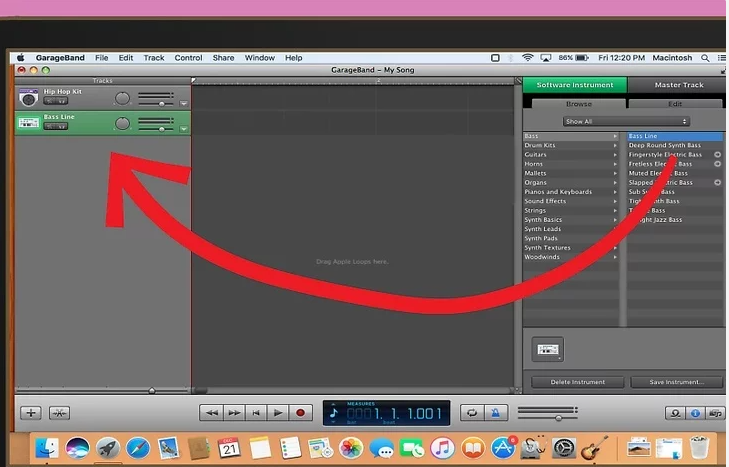Image resolution: width=729 pixels, height=467 pixels.
Task: Click the instrument icon in info panel
Action: [x=548, y=349]
